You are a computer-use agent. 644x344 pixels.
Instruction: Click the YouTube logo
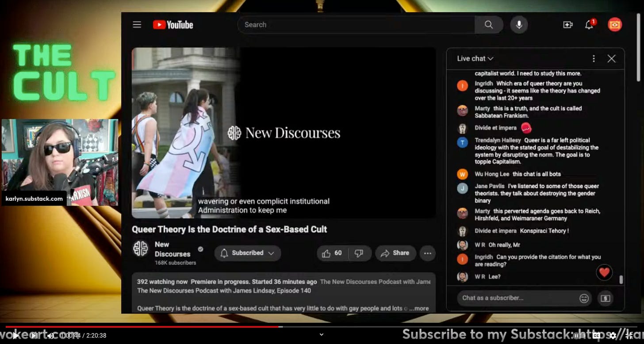click(173, 25)
